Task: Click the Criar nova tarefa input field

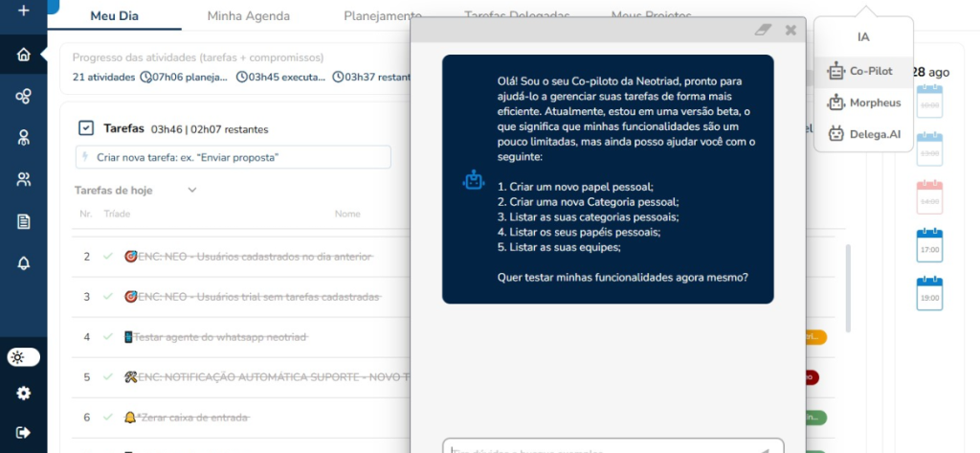Action: (233, 157)
